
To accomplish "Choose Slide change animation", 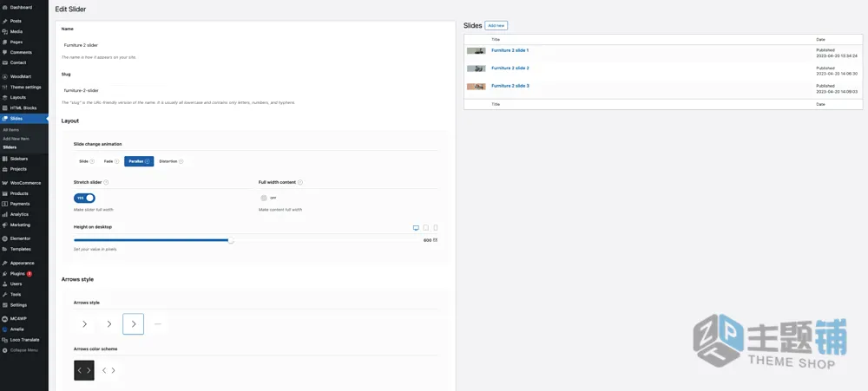I will tap(84, 161).
